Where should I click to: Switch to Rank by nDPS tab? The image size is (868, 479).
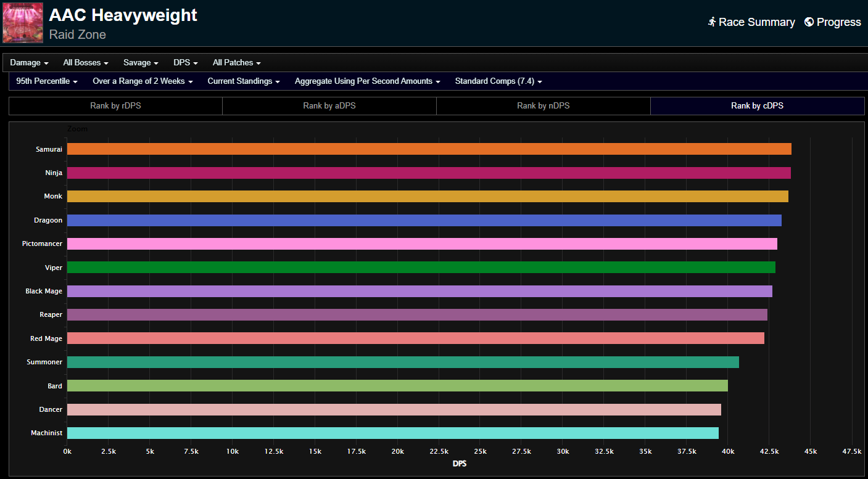click(544, 106)
